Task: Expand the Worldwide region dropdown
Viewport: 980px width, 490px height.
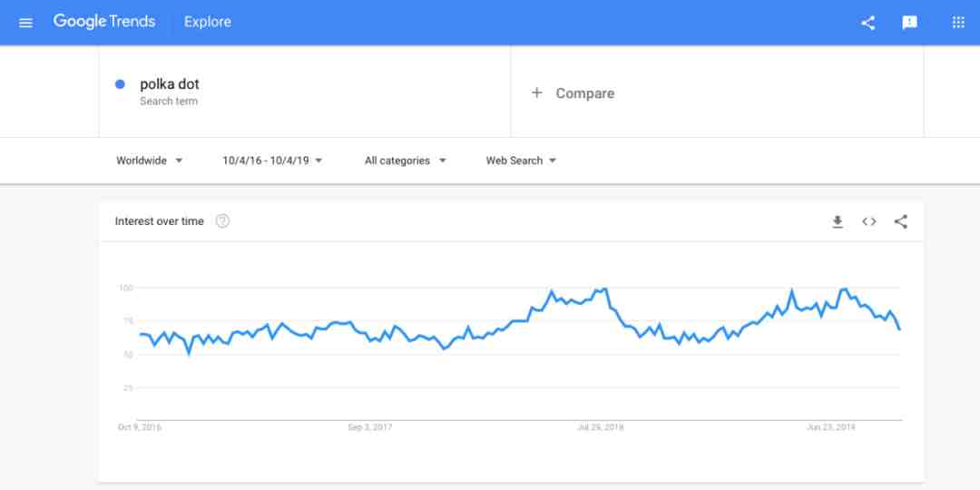Action: [x=150, y=161]
